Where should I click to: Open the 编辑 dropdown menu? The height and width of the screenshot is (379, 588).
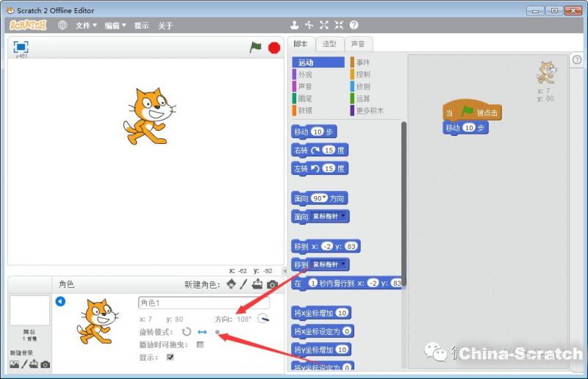[115, 25]
